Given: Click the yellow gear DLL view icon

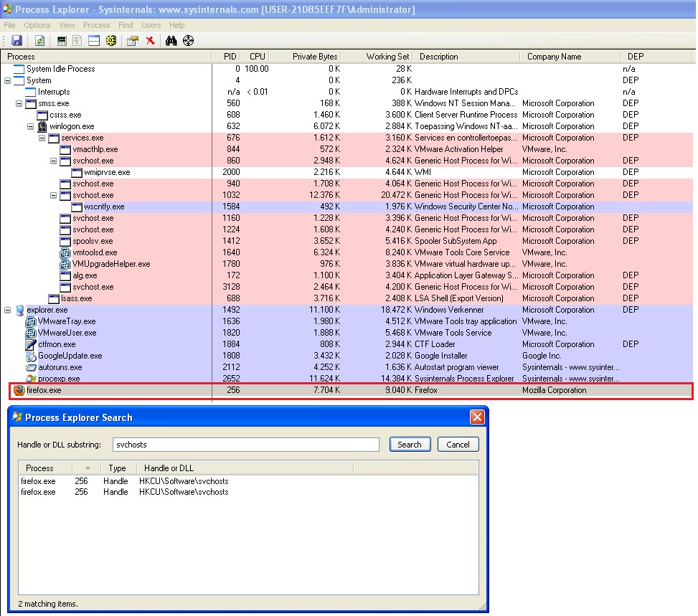Looking at the screenshot, I should tap(111, 41).
